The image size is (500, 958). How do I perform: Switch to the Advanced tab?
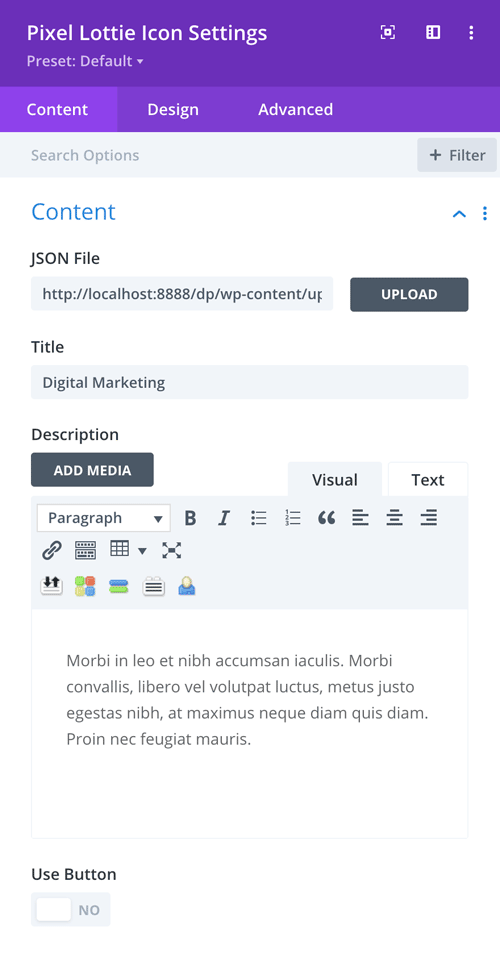(295, 109)
